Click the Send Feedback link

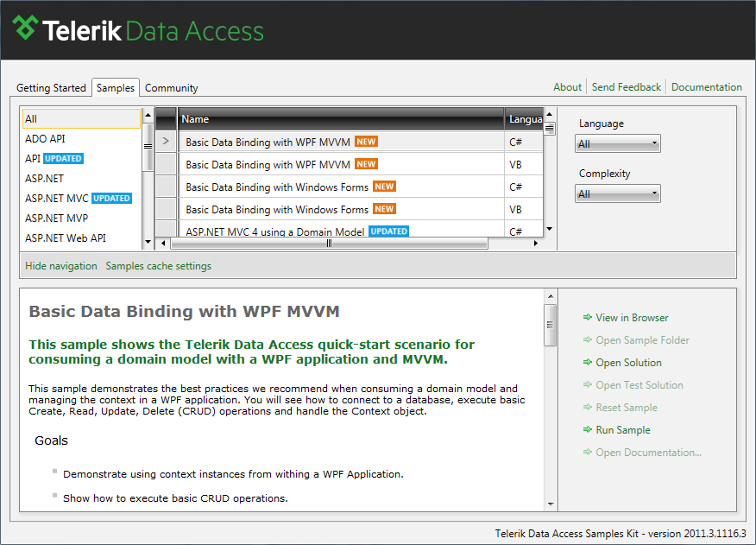pos(627,87)
